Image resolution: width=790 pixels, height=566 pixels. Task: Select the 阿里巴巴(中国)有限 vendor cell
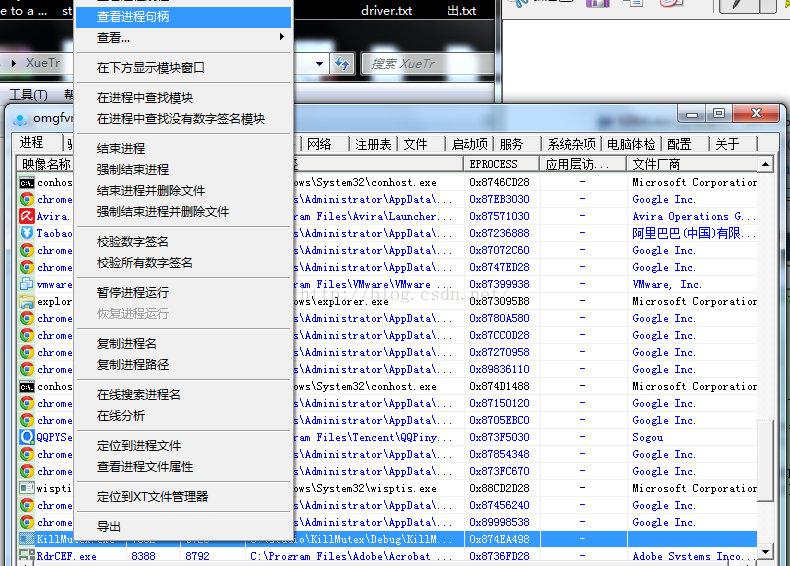click(x=692, y=233)
